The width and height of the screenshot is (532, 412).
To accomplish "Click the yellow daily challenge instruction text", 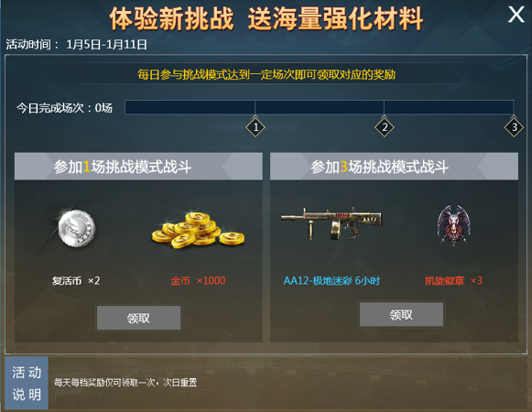I will [266, 74].
